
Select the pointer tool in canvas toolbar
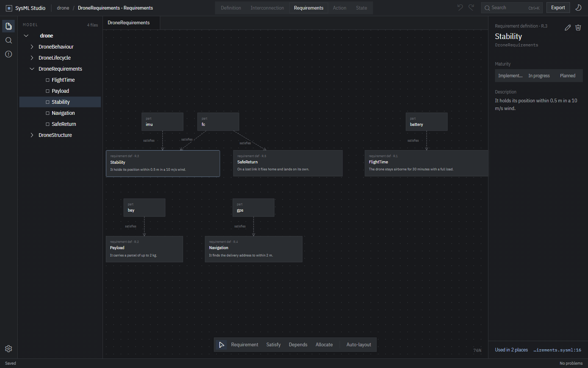point(222,345)
